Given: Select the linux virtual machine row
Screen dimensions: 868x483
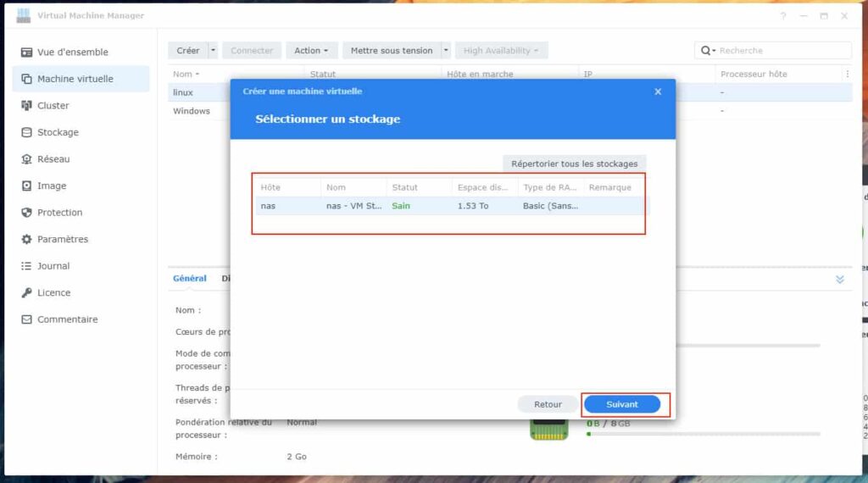Looking at the screenshot, I should coord(199,92).
